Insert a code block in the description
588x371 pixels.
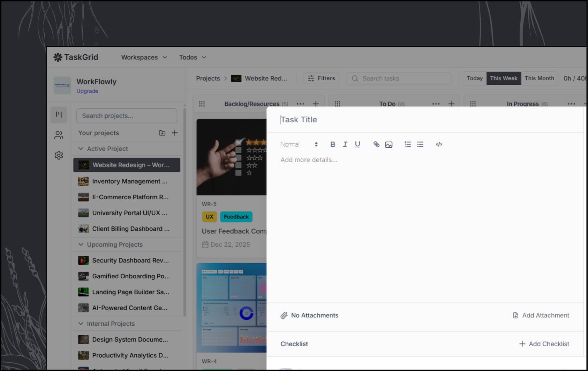click(439, 144)
